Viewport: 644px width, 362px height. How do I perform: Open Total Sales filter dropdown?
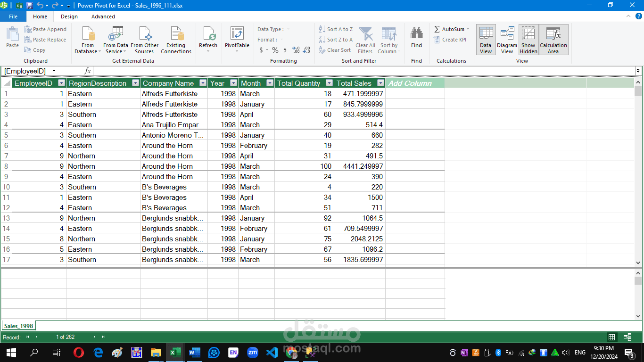point(380,83)
